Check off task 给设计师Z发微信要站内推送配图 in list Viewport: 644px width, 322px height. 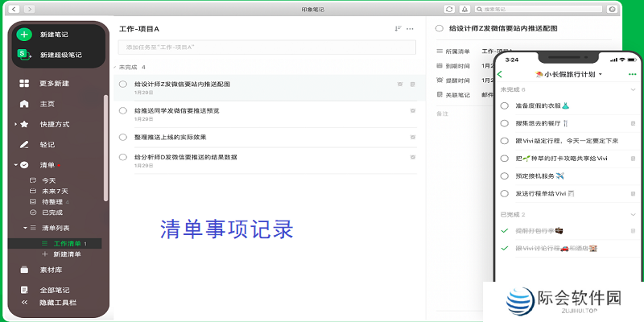[123, 84]
